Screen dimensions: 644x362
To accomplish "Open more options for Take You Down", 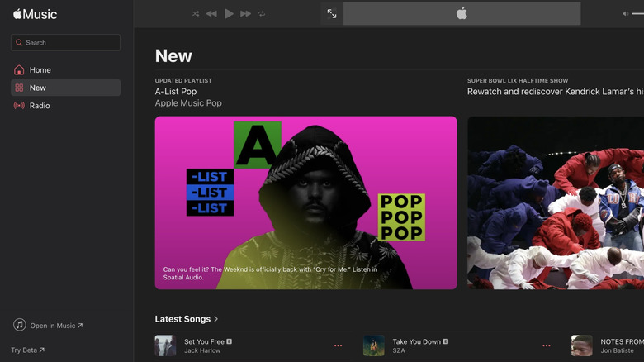I will point(546,345).
